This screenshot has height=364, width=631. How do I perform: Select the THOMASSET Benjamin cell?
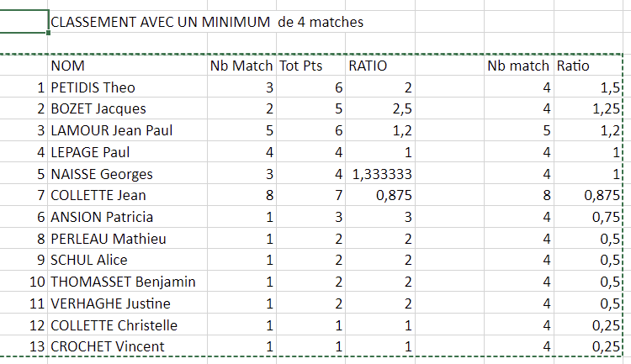[123, 282]
